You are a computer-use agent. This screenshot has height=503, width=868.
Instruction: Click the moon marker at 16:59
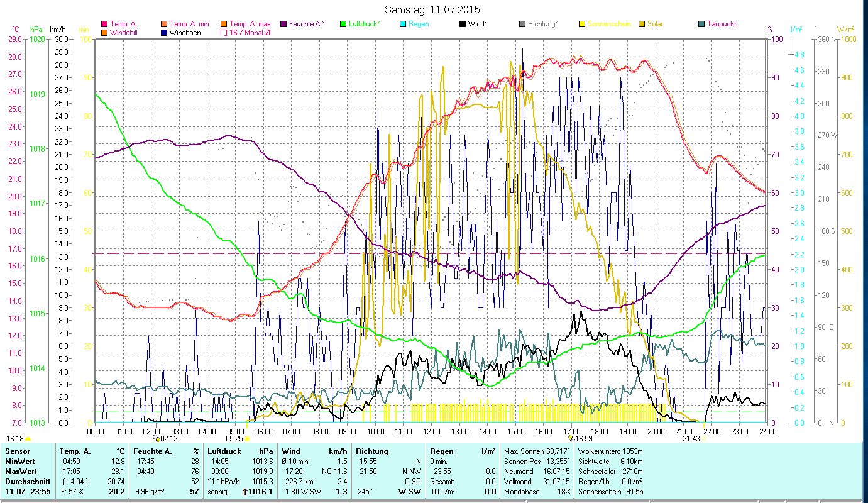click(x=570, y=438)
